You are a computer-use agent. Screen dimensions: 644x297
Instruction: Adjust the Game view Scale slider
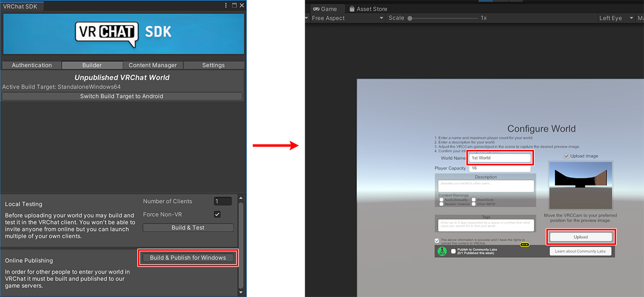click(x=442, y=18)
